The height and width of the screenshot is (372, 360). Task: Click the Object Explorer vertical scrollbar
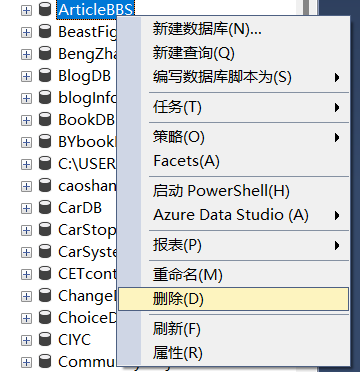(306, 8)
